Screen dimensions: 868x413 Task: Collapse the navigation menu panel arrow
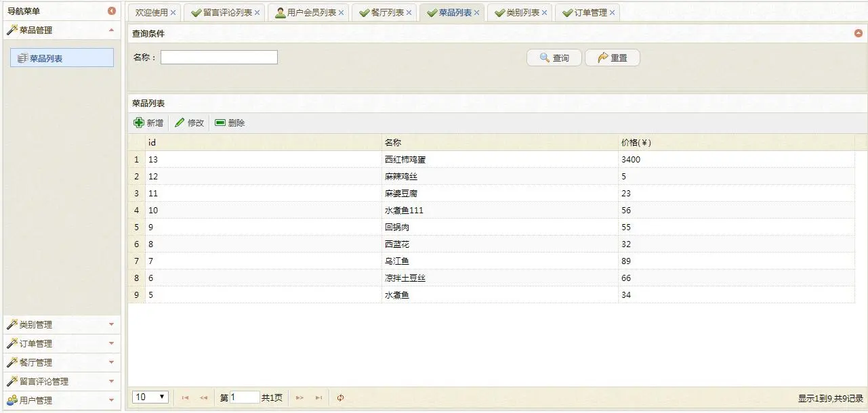[112, 11]
